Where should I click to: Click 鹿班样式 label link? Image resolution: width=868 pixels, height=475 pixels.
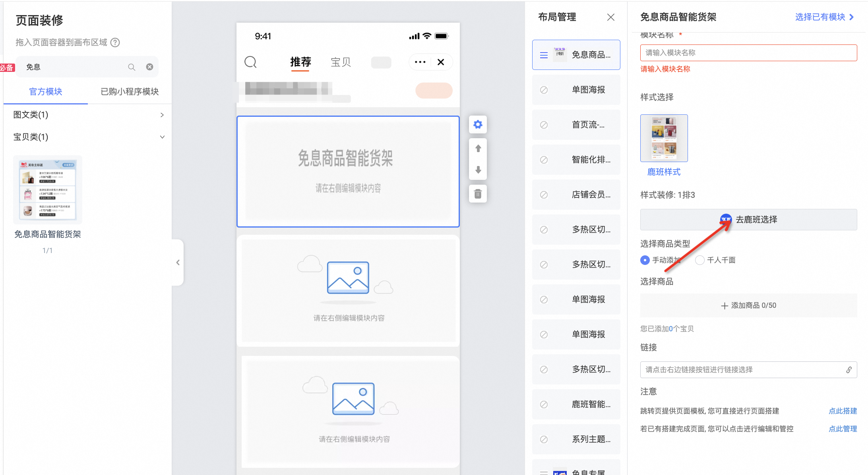664,172
